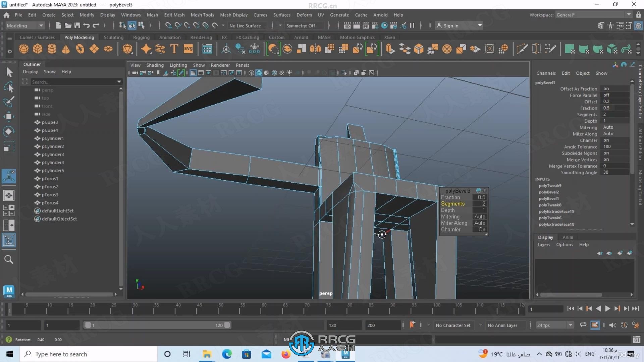The height and width of the screenshot is (362, 644).
Task: Expand the INPUTS section in Channel Box
Action: click(x=542, y=179)
